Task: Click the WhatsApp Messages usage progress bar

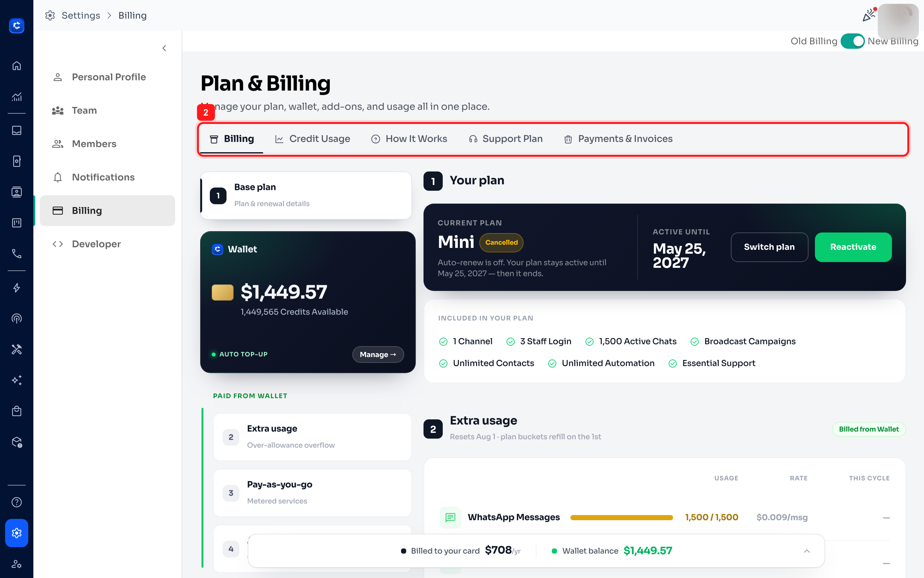Action: pos(621,518)
